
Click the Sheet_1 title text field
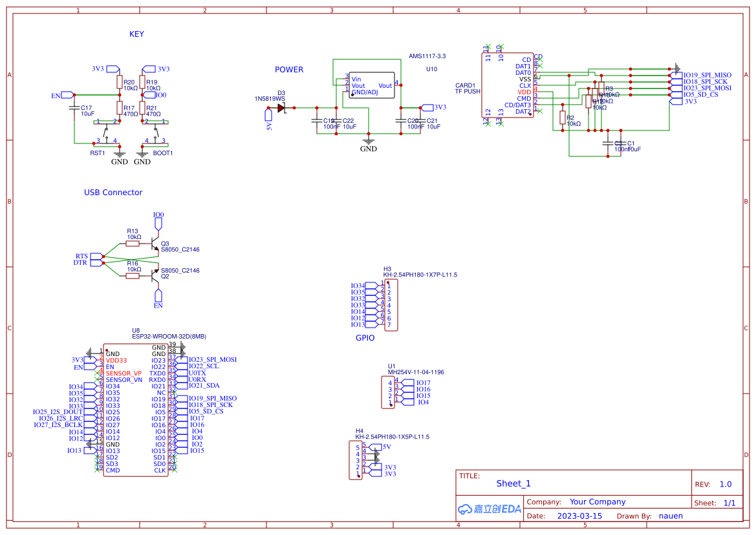click(513, 483)
